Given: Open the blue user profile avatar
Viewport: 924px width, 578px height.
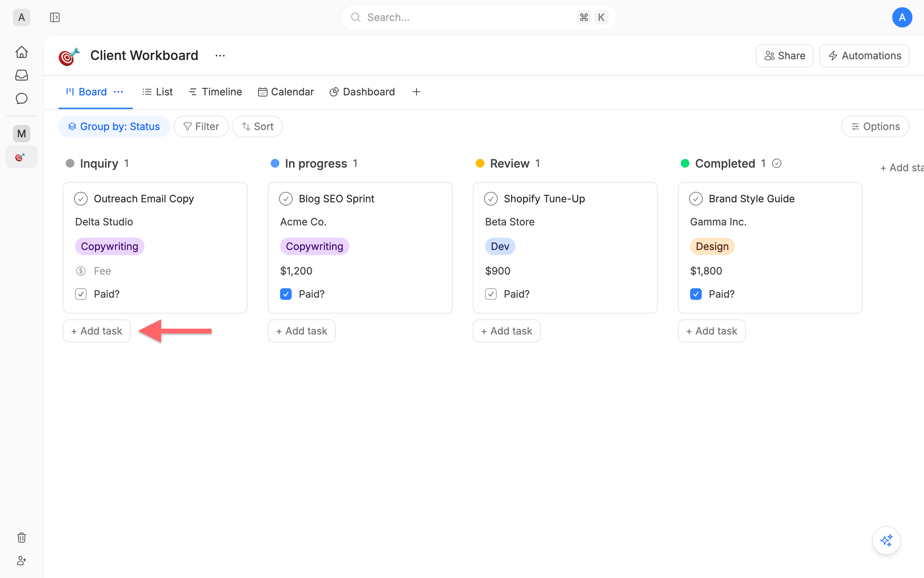Looking at the screenshot, I should coord(902,17).
